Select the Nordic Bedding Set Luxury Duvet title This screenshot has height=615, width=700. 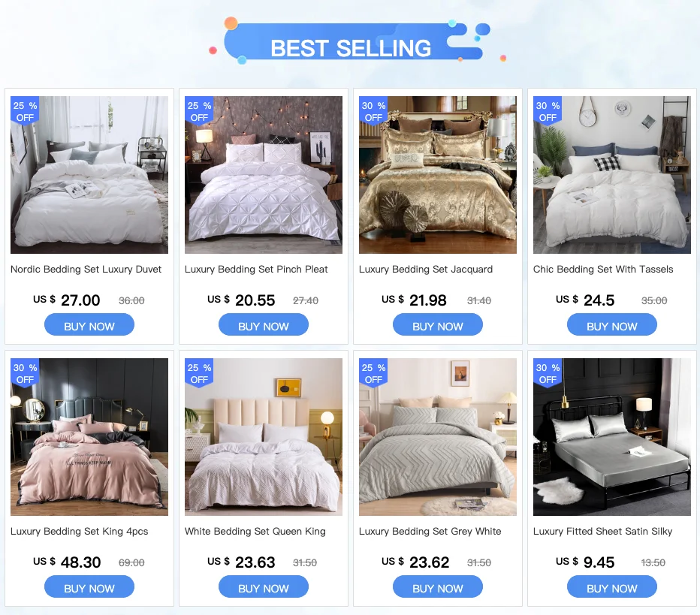click(x=86, y=270)
